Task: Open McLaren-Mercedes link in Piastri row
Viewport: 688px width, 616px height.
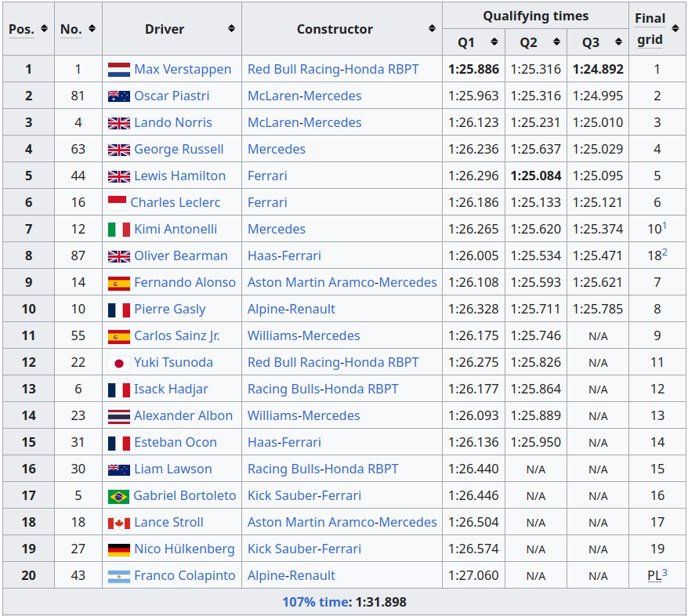Action: [305, 96]
